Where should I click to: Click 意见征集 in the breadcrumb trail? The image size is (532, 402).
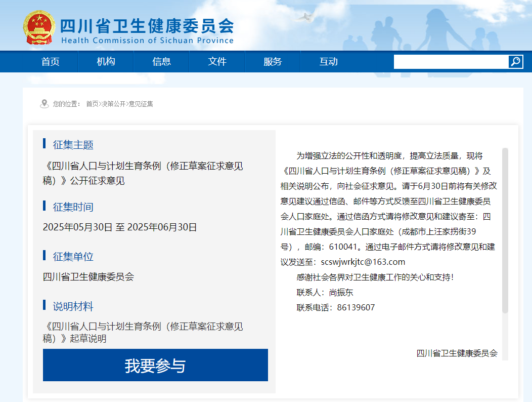click(x=141, y=104)
